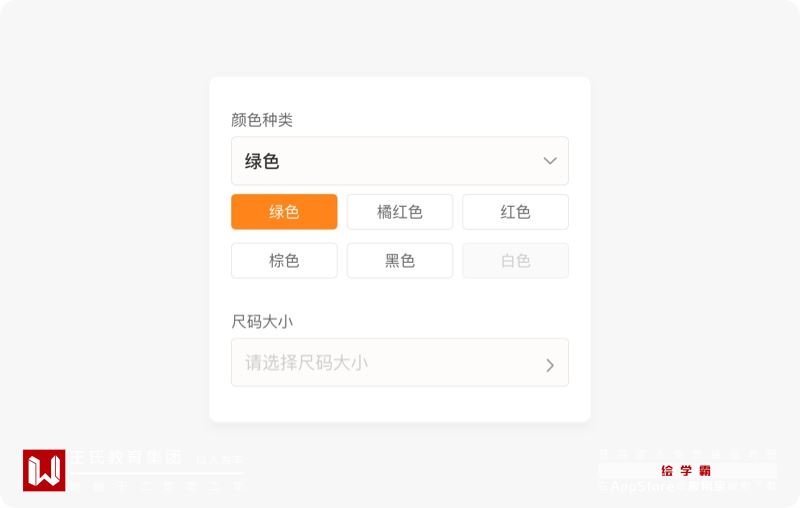Click faint tagline below 王氏教育集团 divider

[155, 486]
